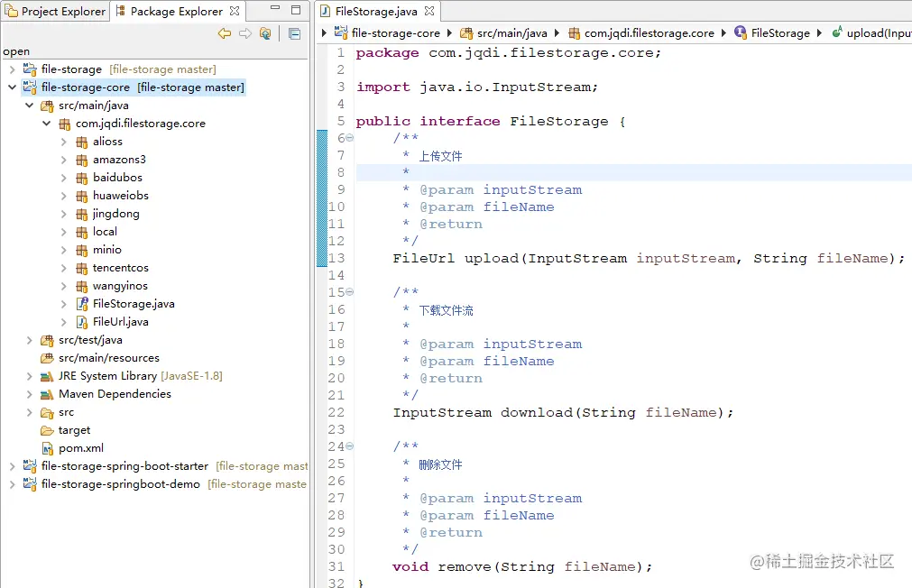Close the FileStorage.java editor tab

click(x=429, y=11)
